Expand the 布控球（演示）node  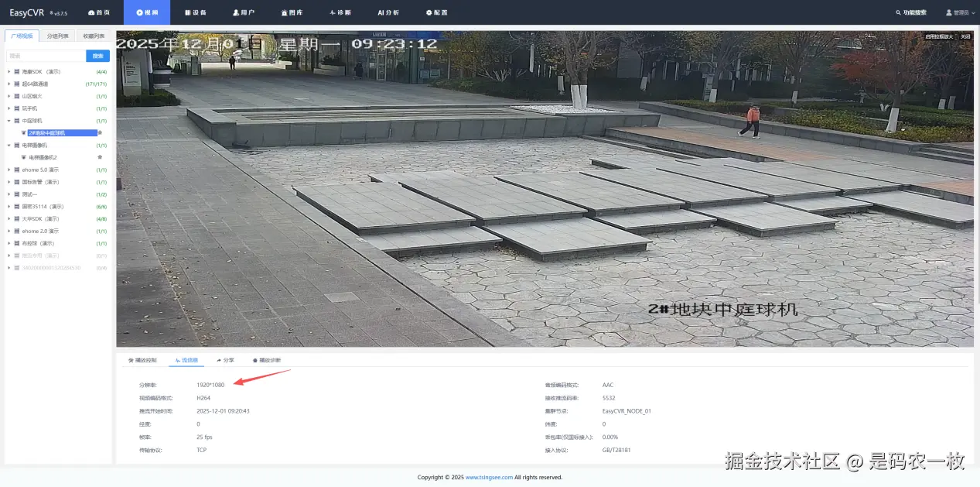(9, 243)
